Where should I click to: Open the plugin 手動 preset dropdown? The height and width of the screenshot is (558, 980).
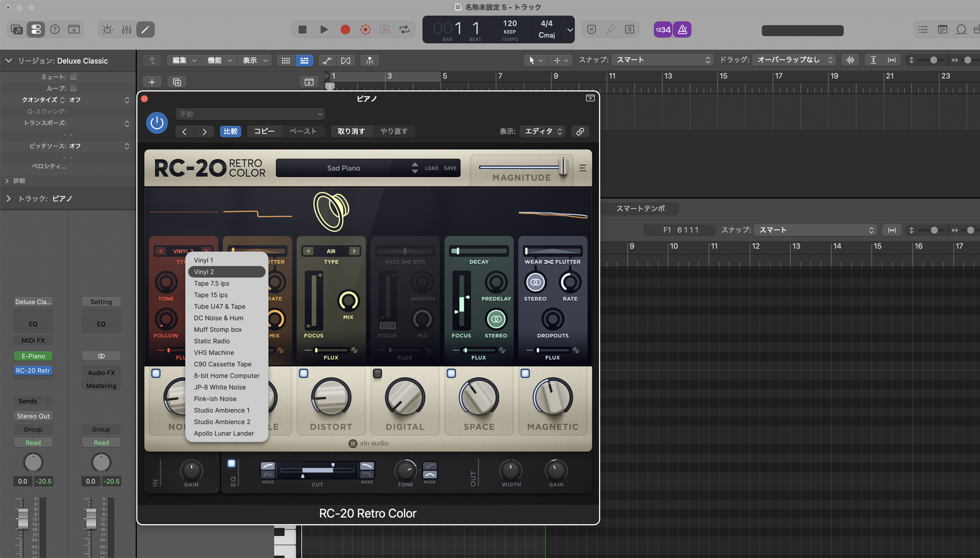tap(250, 114)
